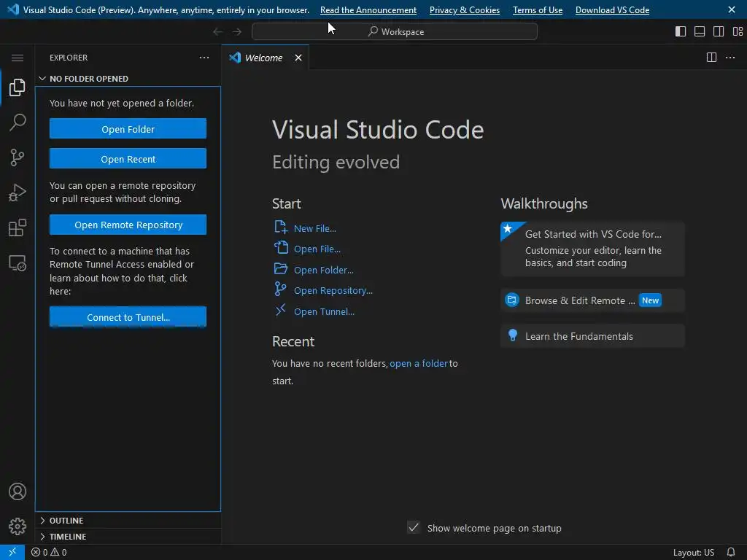
Task: Expand the Outline section
Action: coord(66,521)
